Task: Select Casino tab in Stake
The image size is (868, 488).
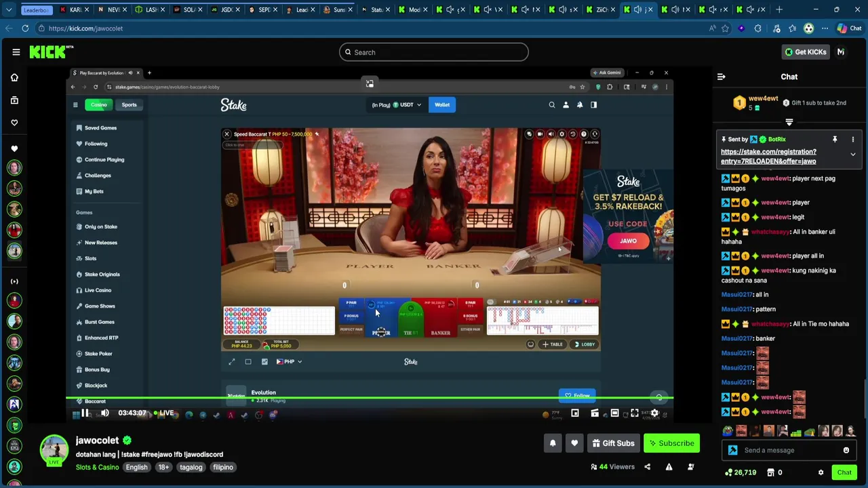Action: point(99,104)
